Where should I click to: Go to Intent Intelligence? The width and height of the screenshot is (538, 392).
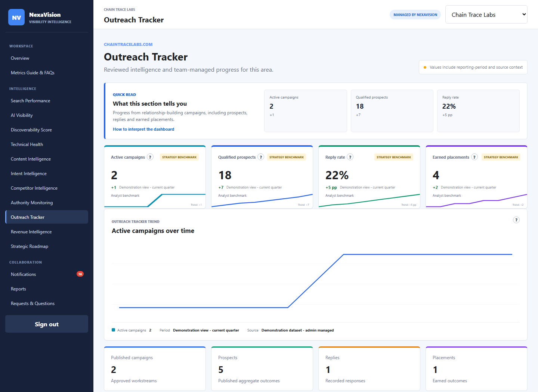47,174
